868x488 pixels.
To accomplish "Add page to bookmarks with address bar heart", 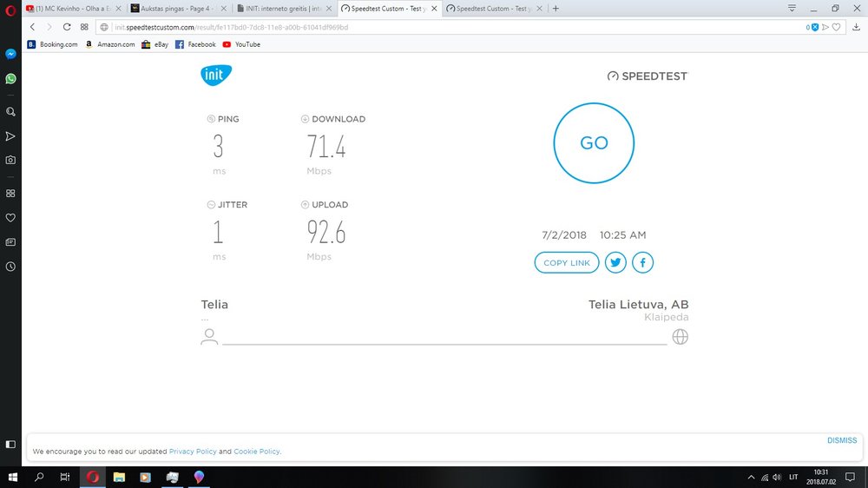I will click(x=837, y=27).
